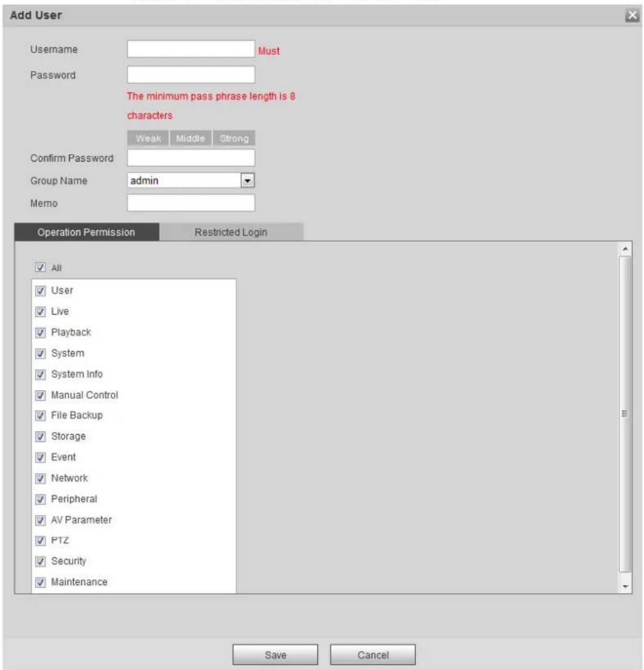
Task: Uncheck the Manual Control checkbox
Action: (40, 395)
